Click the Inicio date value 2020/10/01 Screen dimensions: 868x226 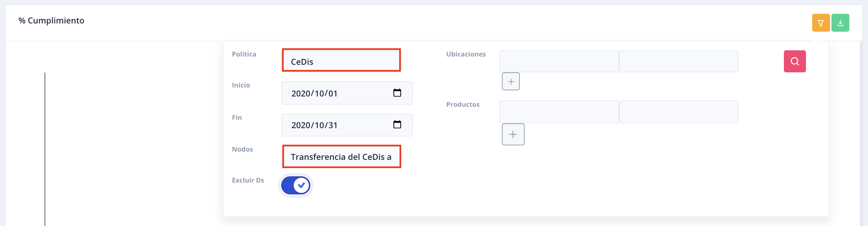(314, 93)
